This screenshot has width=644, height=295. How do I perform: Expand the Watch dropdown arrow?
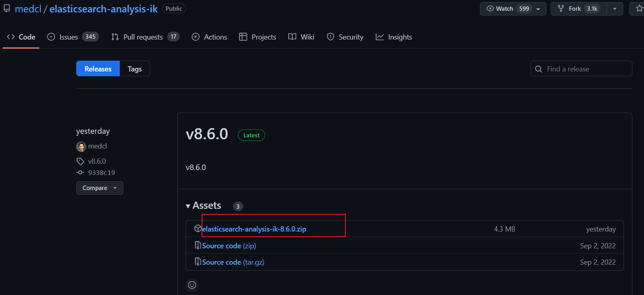(538, 9)
